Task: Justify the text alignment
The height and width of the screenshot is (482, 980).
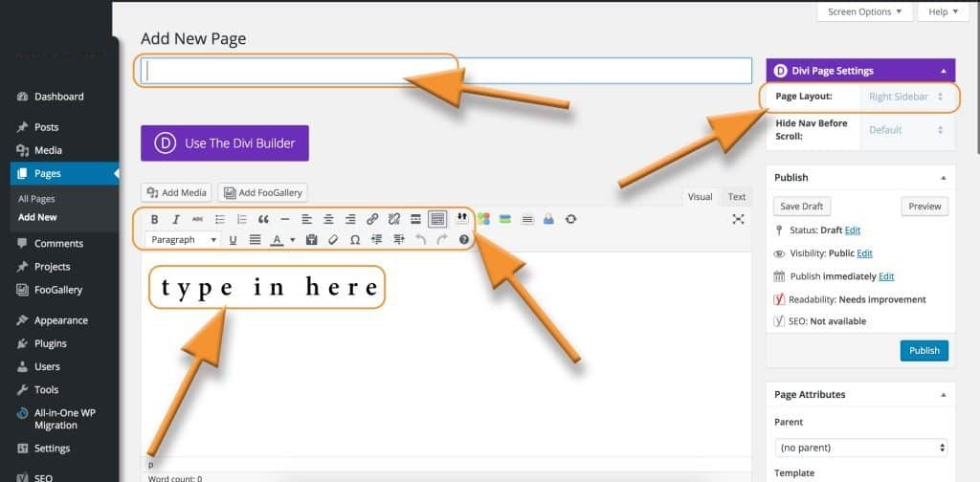Action: pyautogui.click(x=255, y=240)
